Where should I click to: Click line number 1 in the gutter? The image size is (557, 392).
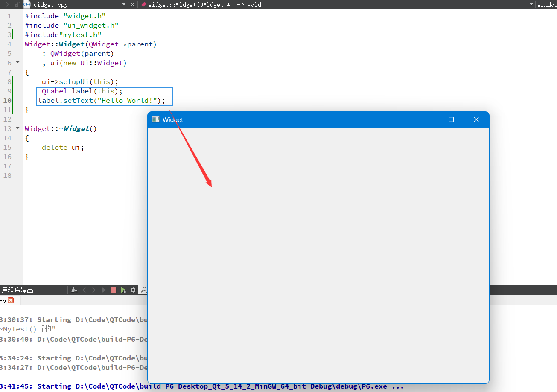click(9, 16)
